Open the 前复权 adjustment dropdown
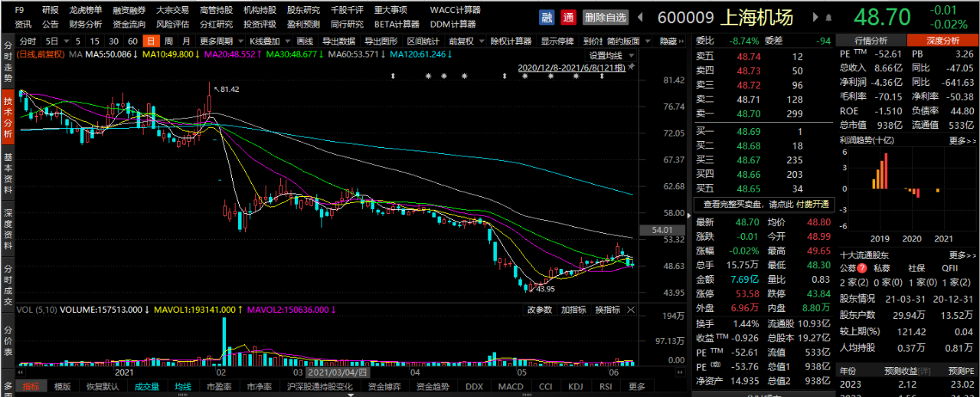 click(x=464, y=41)
